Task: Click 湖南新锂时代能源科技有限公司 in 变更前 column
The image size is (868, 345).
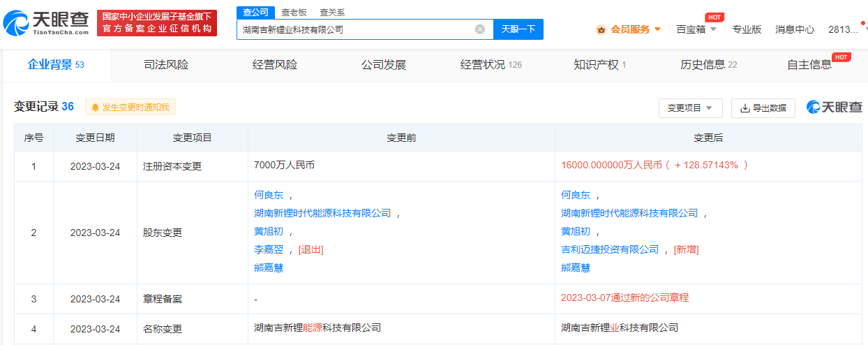Action: pyautogui.click(x=322, y=214)
